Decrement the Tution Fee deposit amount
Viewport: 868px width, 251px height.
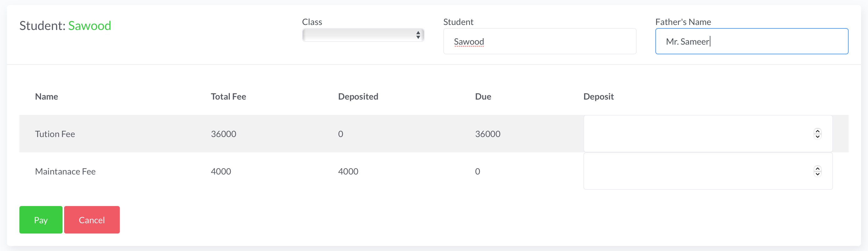(817, 137)
